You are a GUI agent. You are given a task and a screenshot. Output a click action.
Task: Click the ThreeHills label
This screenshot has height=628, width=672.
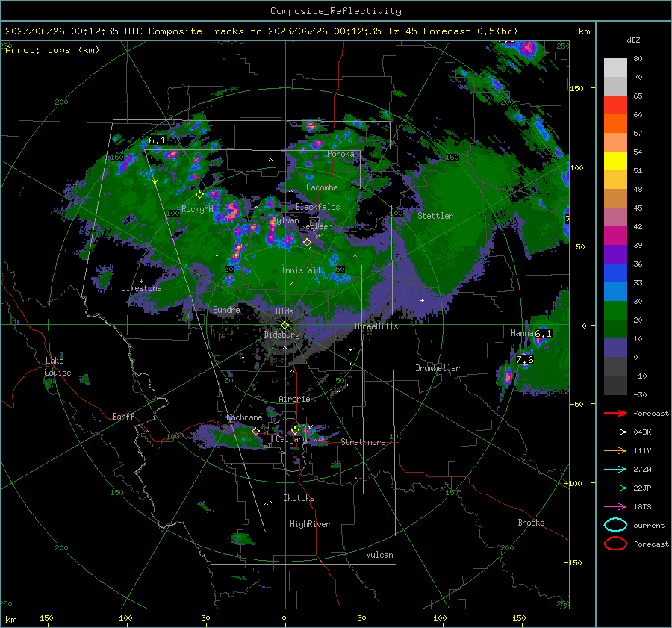pos(376,326)
